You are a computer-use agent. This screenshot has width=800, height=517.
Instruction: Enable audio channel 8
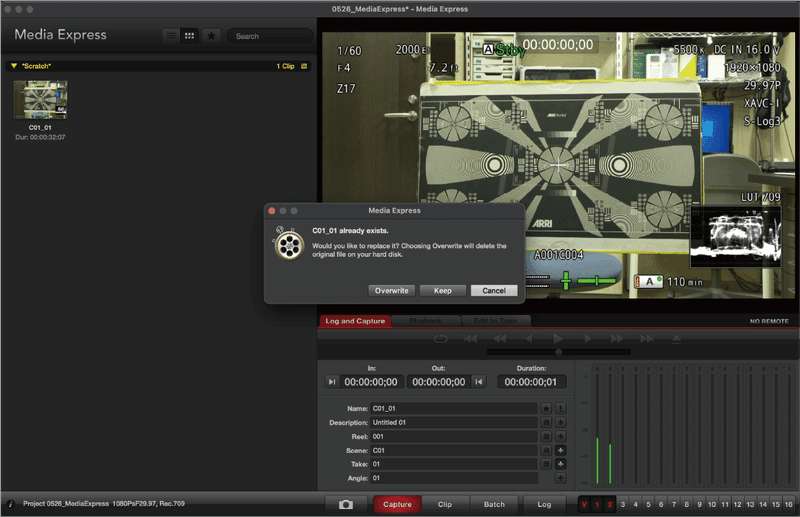click(687, 504)
